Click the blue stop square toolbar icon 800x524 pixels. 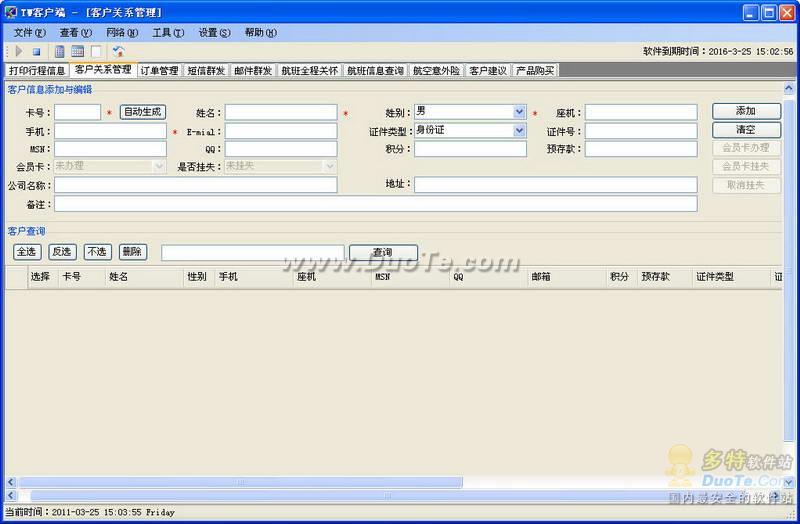pyautogui.click(x=36, y=52)
